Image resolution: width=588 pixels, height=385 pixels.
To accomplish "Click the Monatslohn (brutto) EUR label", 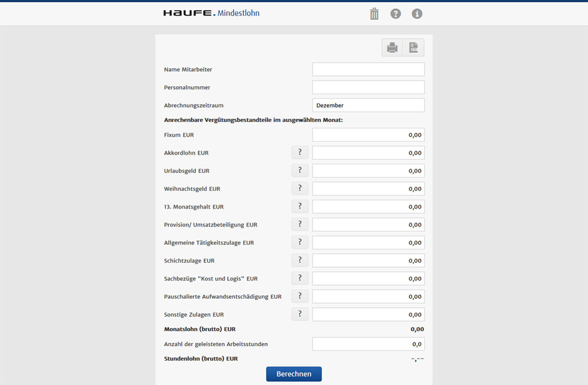I will 200,329.
